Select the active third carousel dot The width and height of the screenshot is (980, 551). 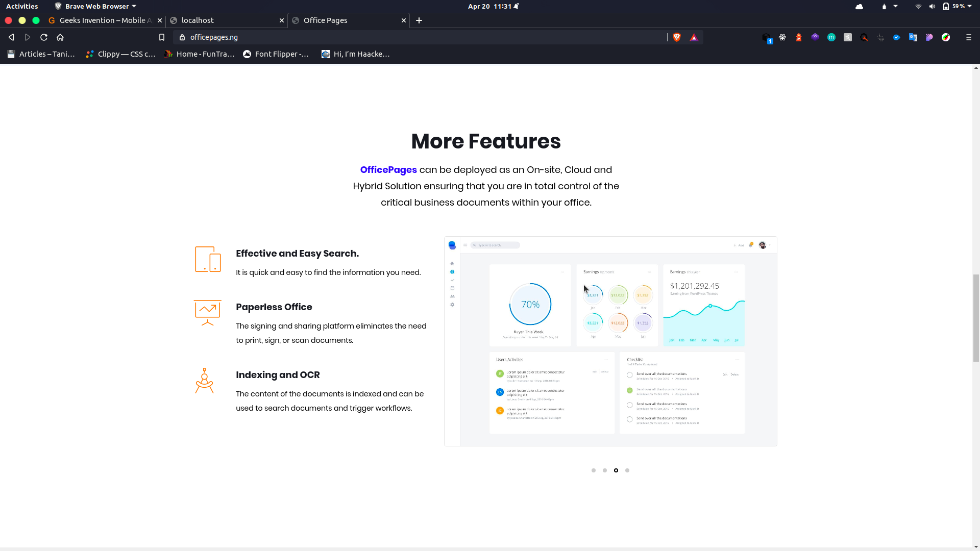click(616, 470)
